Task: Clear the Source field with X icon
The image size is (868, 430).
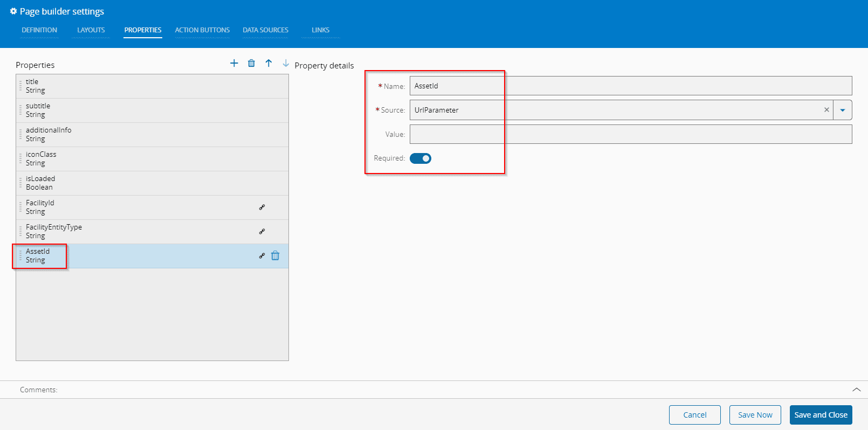Action: pos(826,110)
